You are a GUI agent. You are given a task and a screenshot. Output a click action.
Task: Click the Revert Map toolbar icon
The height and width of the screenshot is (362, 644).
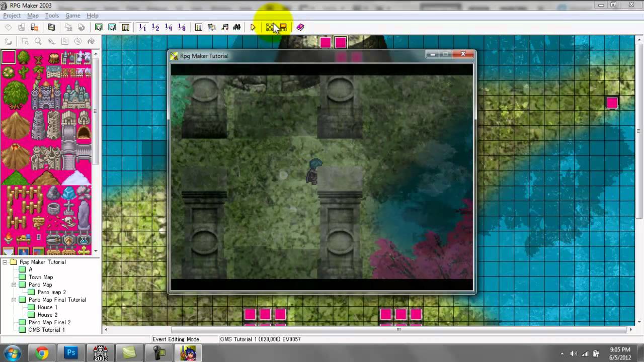point(82,27)
